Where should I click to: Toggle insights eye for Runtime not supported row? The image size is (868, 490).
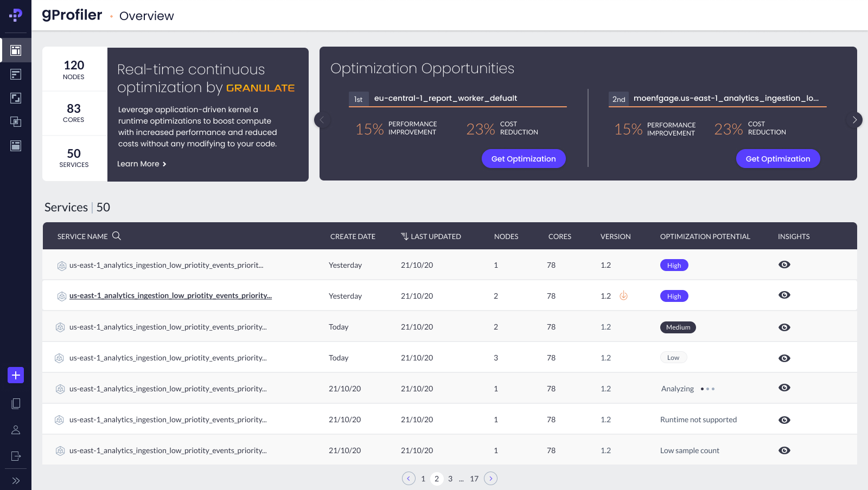point(784,420)
